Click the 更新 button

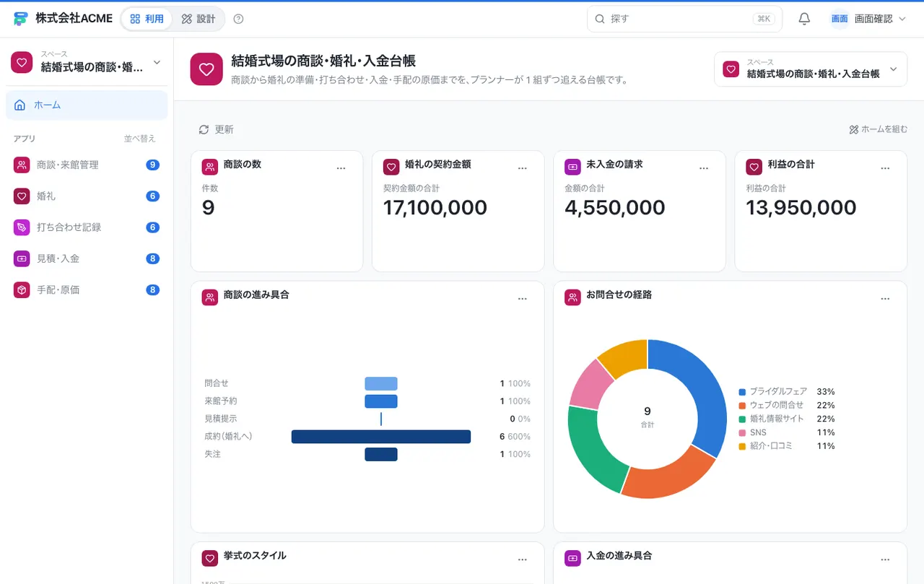(x=216, y=130)
